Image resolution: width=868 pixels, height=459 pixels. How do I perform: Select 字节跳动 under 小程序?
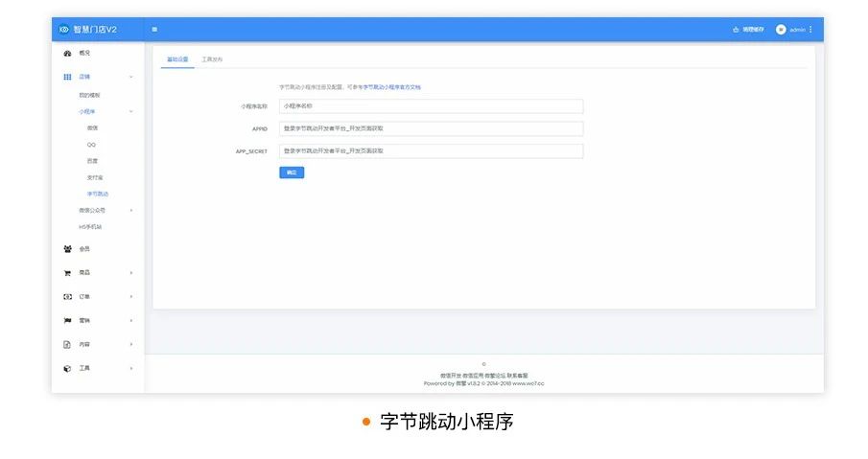[x=98, y=194]
